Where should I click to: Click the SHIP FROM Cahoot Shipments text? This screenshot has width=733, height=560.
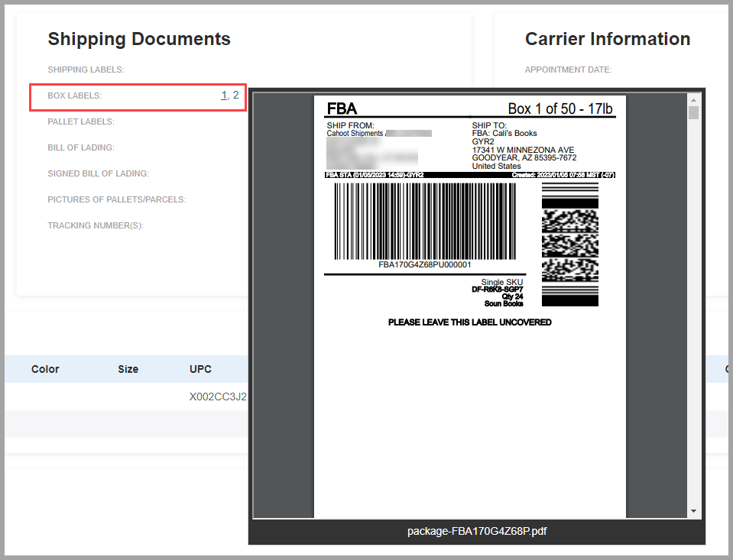click(355, 129)
